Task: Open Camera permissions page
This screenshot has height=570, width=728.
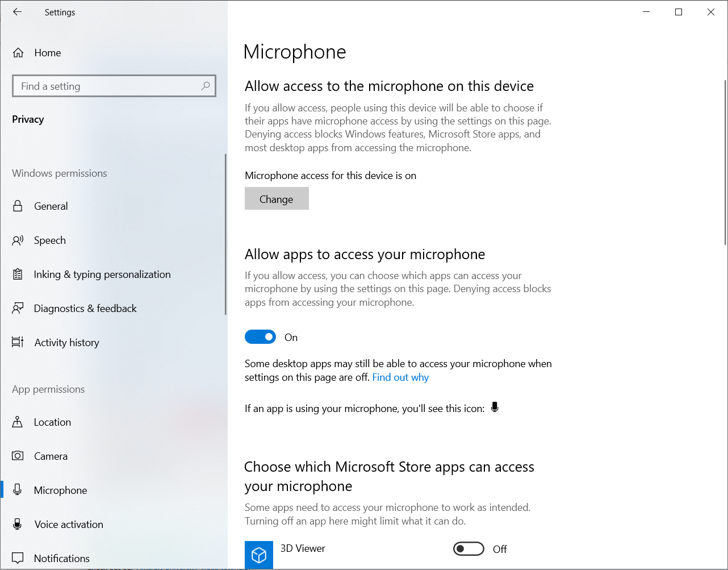Action: coord(114,456)
